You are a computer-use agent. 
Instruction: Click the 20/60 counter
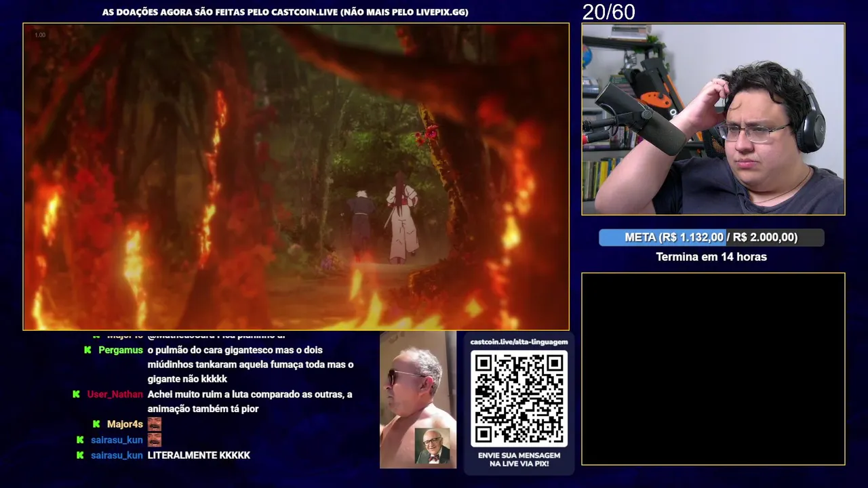pyautogui.click(x=608, y=12)
